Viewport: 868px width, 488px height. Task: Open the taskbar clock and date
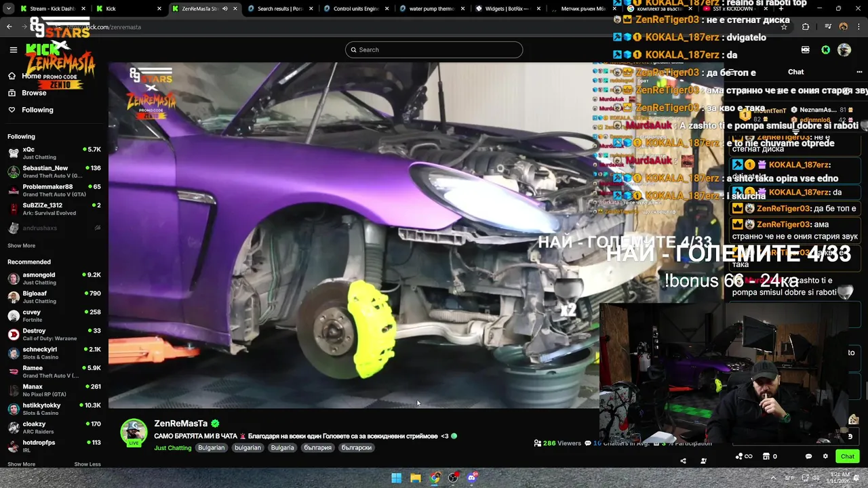840,478
